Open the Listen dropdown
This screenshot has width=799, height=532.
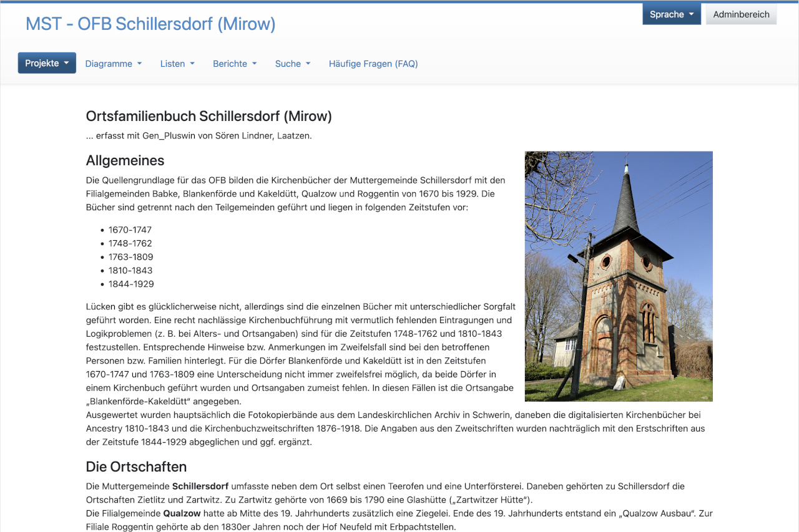(177, 64)
